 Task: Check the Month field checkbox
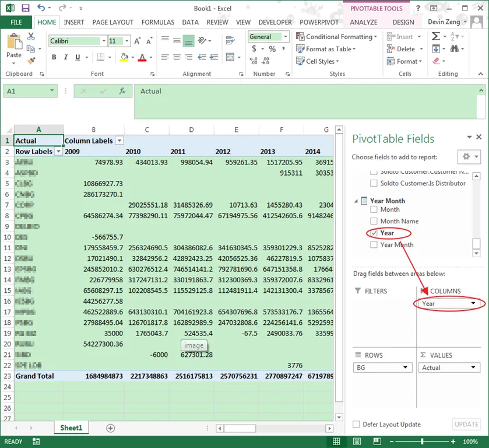(x=374, y=209)
